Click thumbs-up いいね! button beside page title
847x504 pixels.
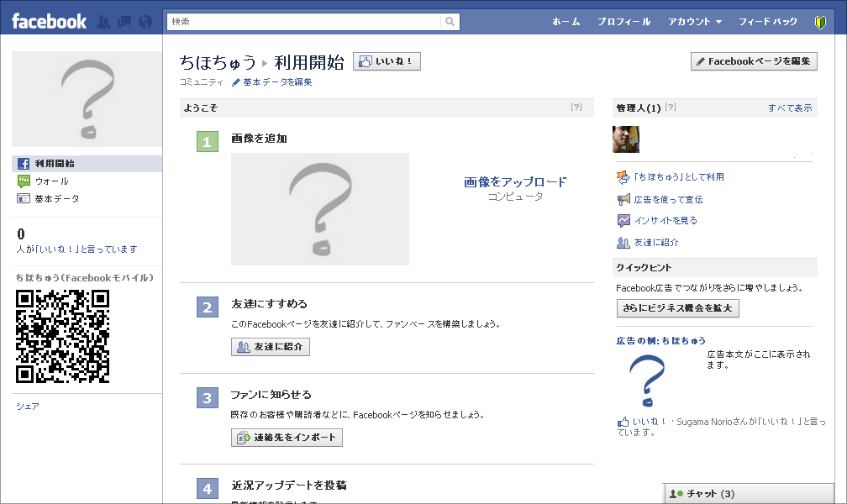coord(387,61)
